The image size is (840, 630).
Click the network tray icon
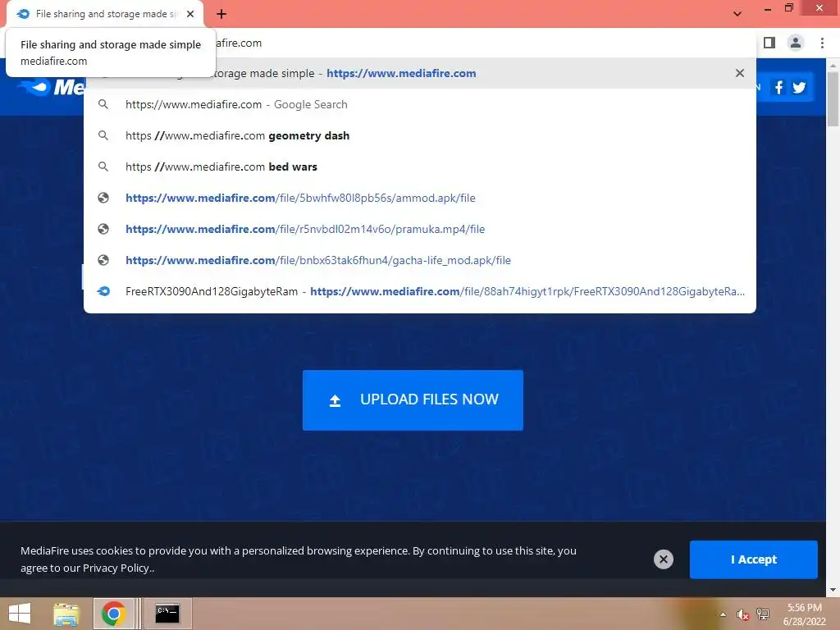coord(762,614)
